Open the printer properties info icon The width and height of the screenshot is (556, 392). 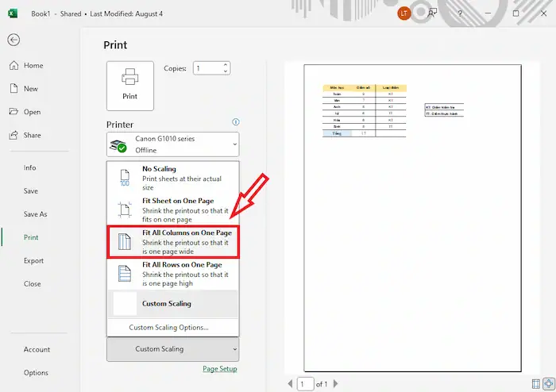[x=235, y=122]
